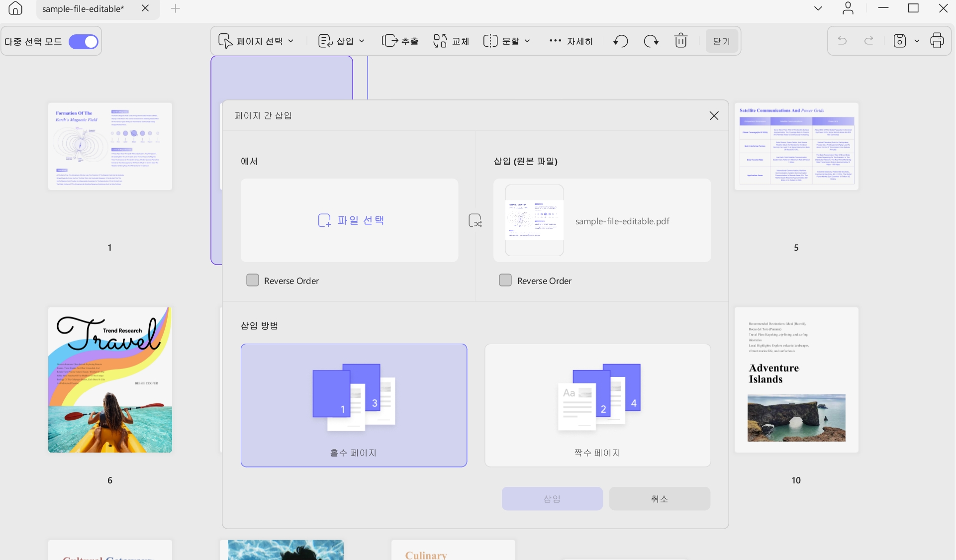The image size is (956, 560).
Task: Click the swap files icon in dialog
Action: click(x=476, y=220)
